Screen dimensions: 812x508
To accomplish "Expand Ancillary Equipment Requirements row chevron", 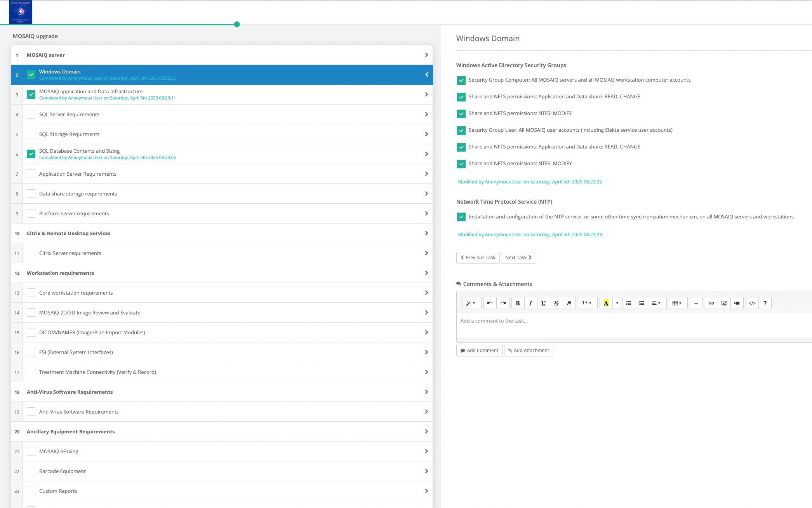I will pos(426,431).
